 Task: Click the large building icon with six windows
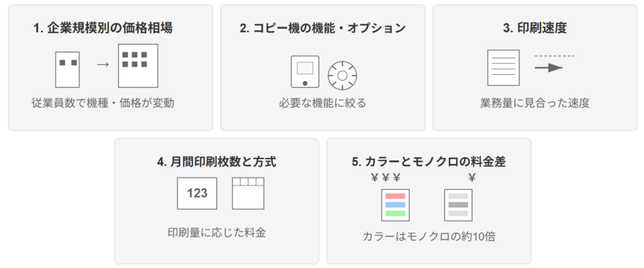click(x=138, y=66)
